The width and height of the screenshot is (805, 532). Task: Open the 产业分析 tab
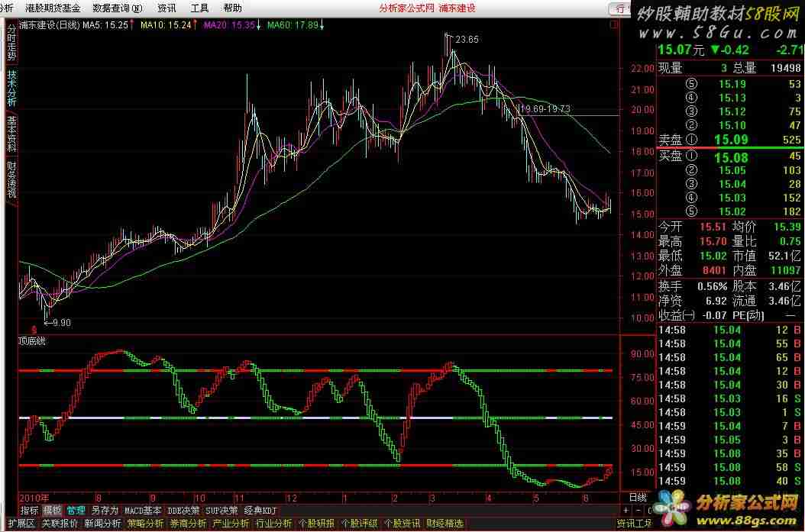coord(231,524)
